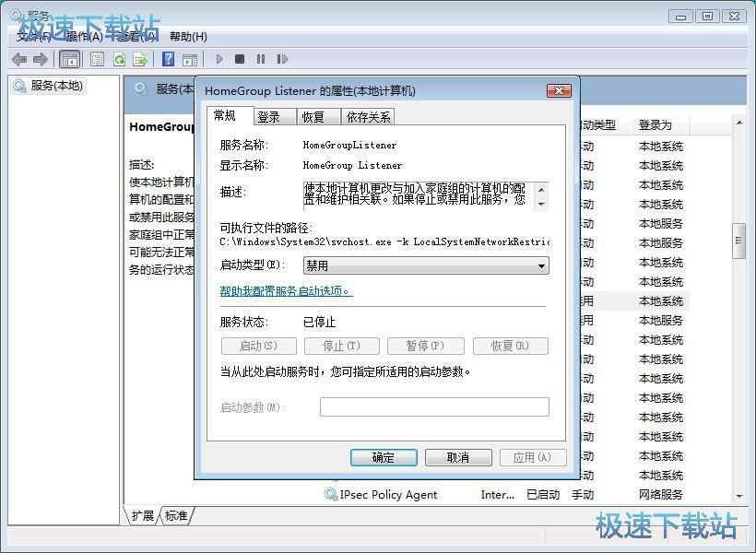Click the 启动参数 input field
This screenshot has height=553, width=756.
point(434,406)
